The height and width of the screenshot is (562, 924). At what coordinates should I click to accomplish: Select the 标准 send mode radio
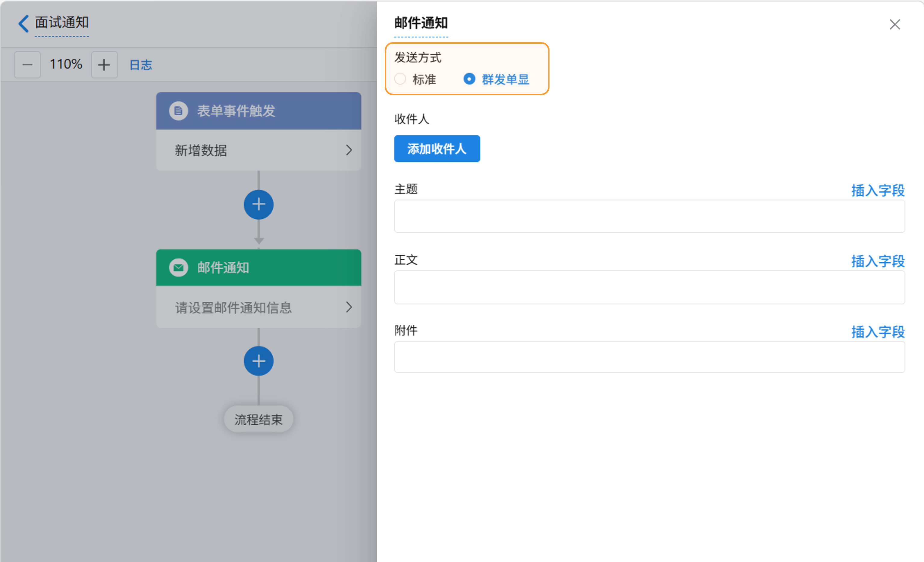click(x=400, y=79)
